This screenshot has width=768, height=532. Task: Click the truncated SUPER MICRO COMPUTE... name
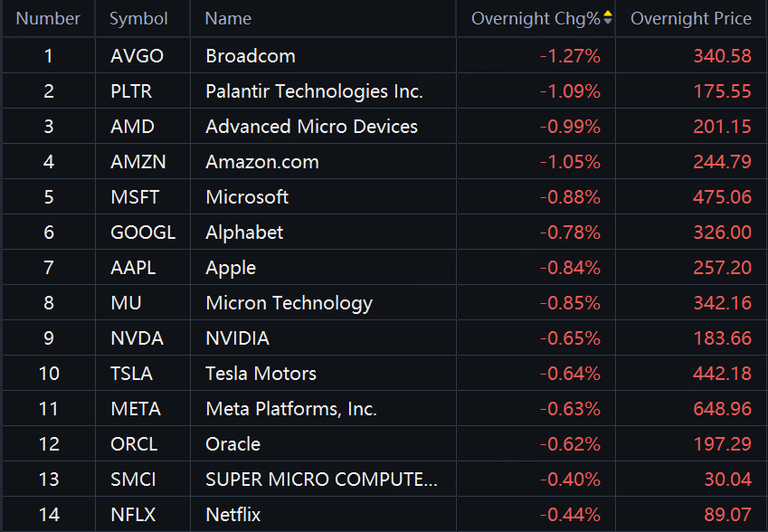coord(321,480)
